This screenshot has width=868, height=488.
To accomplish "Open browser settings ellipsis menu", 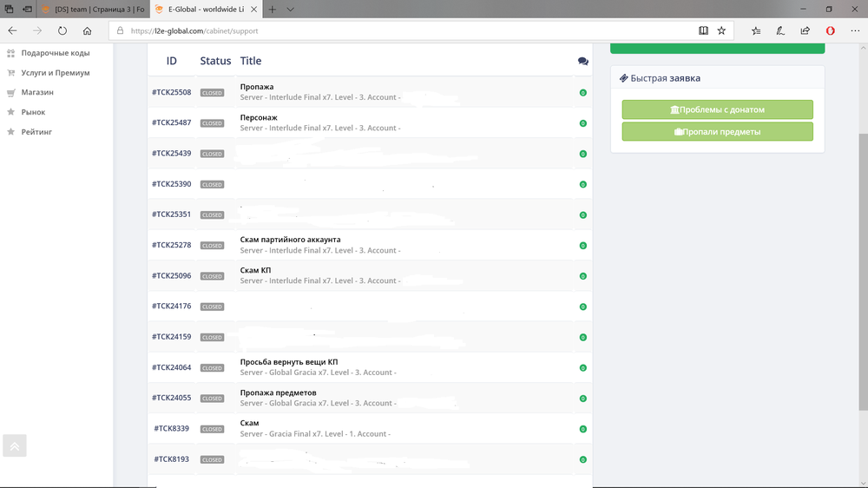I will tap(854, 30).
